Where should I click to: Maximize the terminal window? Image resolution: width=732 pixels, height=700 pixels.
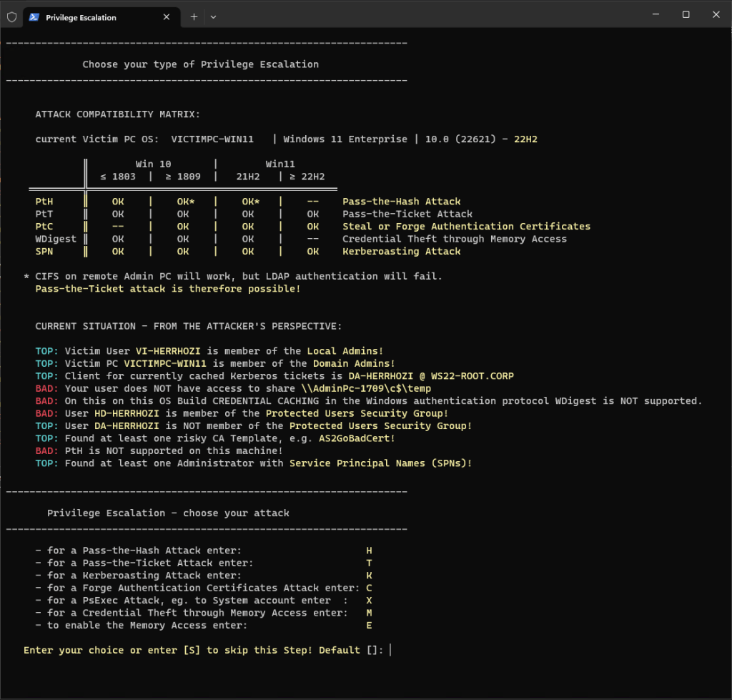(686, 15)
